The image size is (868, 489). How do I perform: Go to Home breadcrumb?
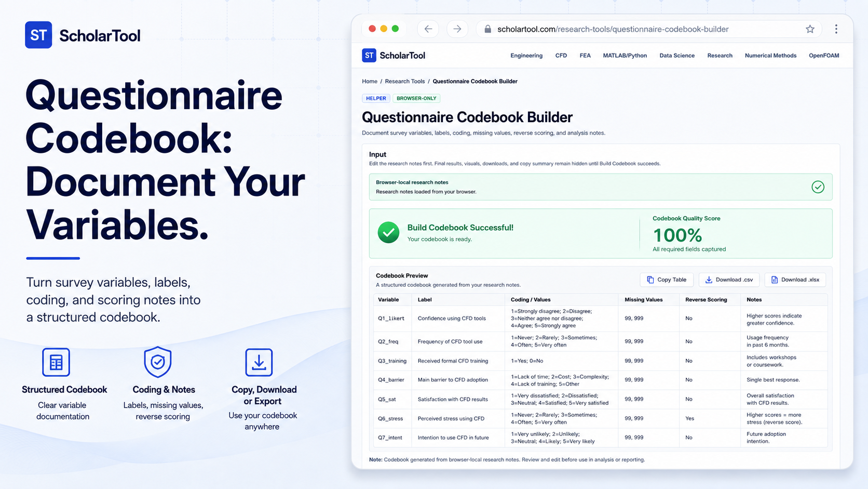click(x=370, y=82)
